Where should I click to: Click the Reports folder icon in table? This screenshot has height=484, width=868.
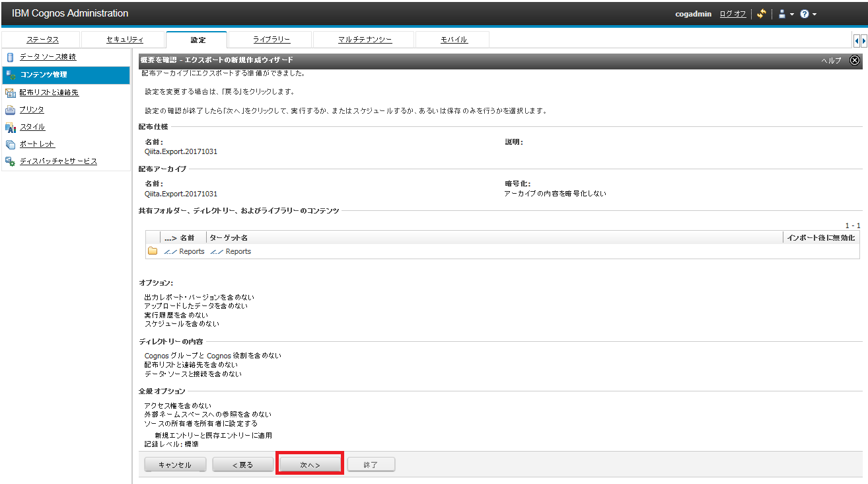click(153, 251)
